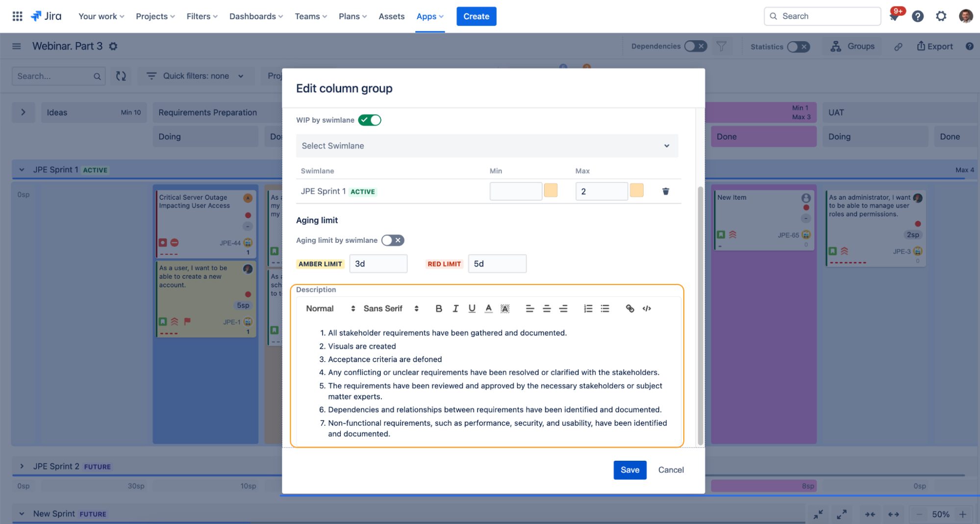
Task: Enable Aging limit by swimlane
Action: (x=393, y=240)
